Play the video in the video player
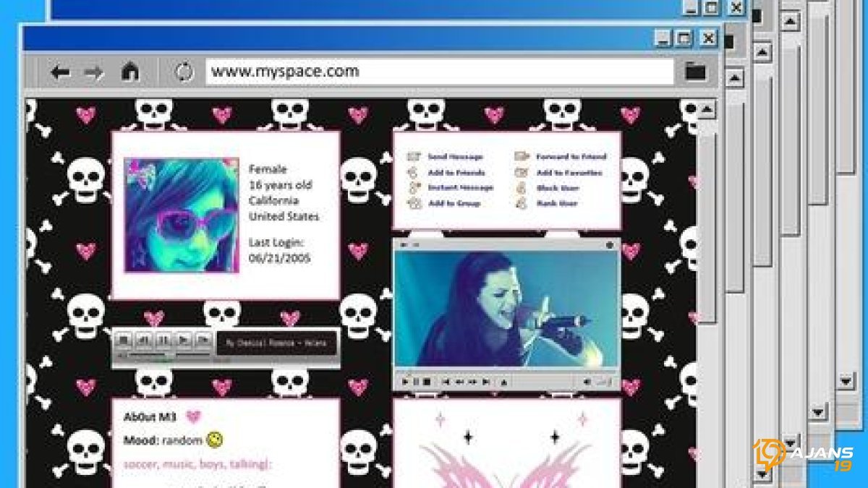 click(405, 381)
